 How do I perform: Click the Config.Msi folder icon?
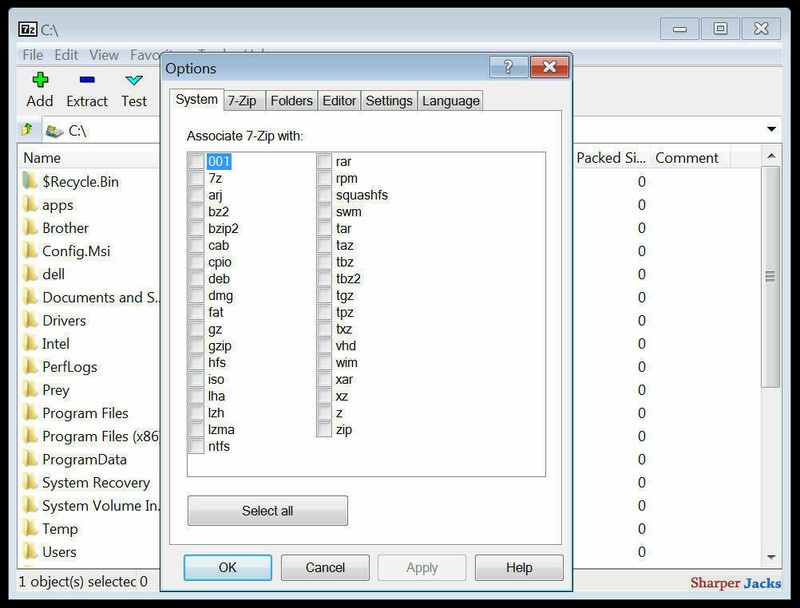point(31,250)
